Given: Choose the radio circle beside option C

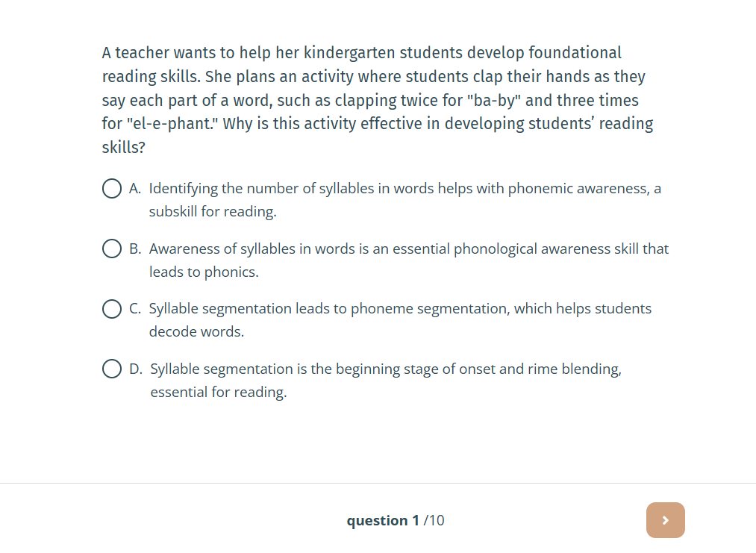Looking at the screenshot, I should click(x=112, y=308).
